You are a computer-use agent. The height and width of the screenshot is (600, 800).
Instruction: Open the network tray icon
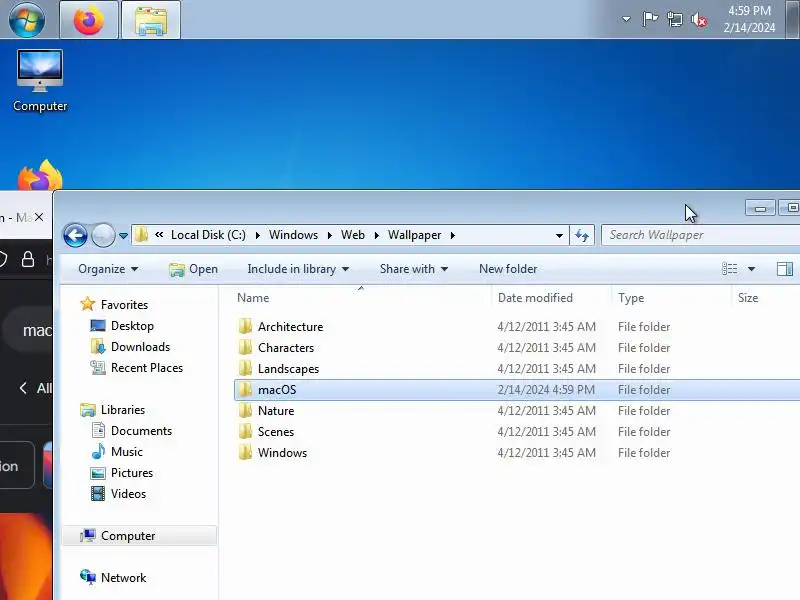tap(674, 19)
